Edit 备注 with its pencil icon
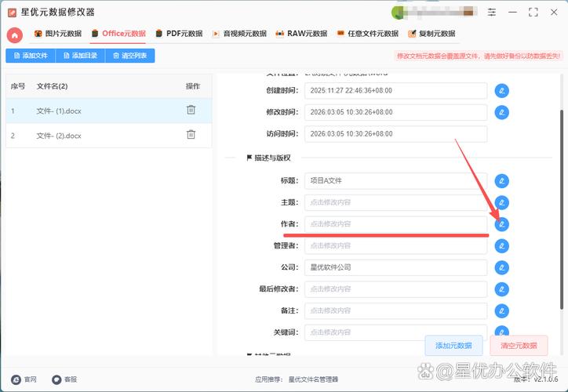This screenshot has height=392, width=568. (x=502, y=311)
